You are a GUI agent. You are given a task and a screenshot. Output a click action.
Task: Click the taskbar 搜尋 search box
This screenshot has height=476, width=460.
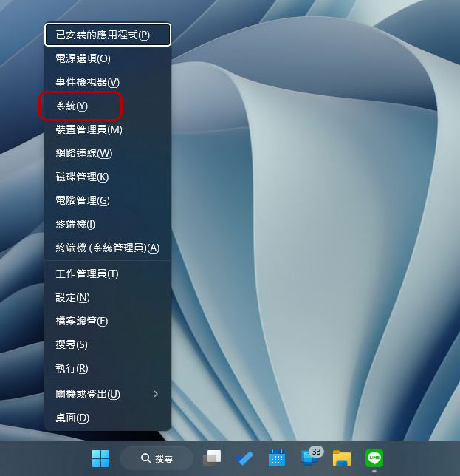157,458
